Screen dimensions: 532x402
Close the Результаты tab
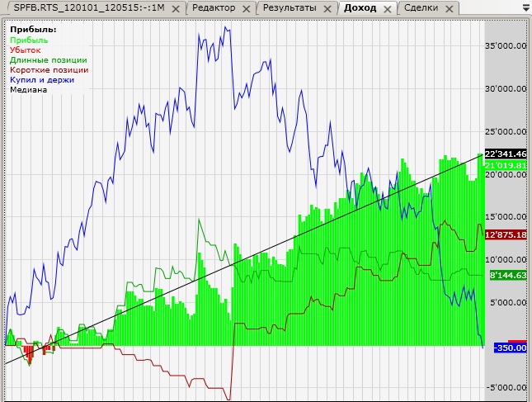pos(327,9)
